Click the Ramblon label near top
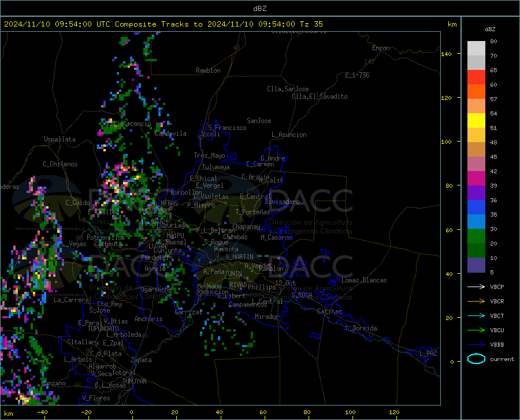The image size is (520, 420). pos(208,70)
